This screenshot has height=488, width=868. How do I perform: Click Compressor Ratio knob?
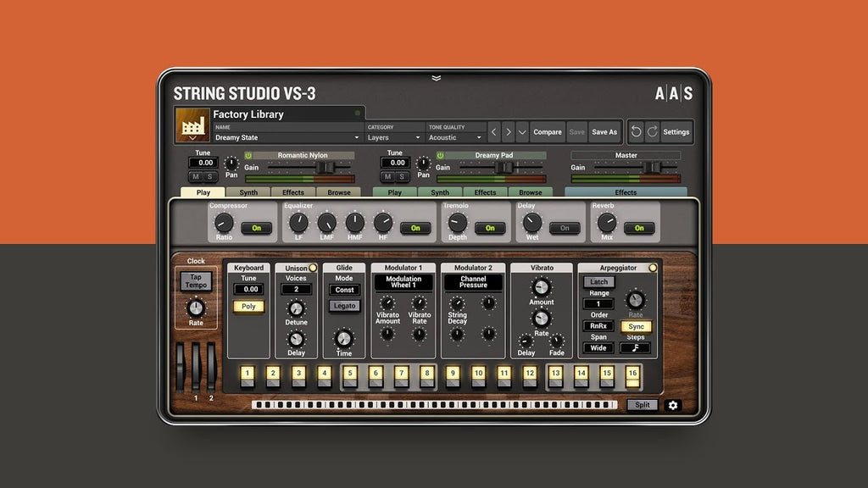[x=224, y=223]
